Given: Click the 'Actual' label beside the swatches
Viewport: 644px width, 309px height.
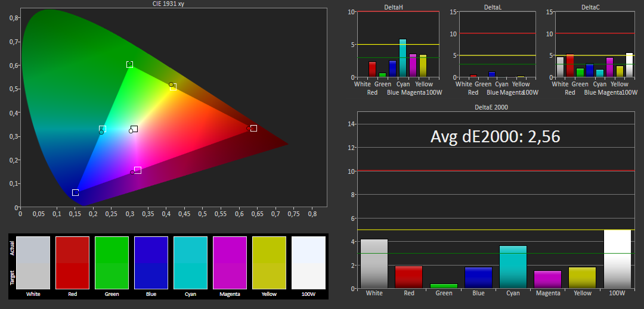Looking at the screenshot, I should pos(11,249).
